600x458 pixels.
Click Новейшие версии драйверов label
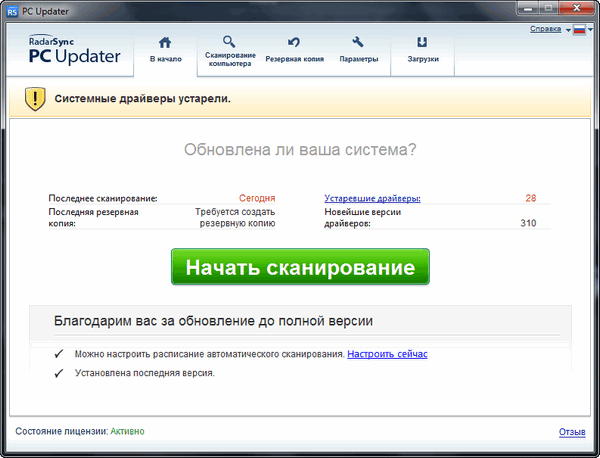(362, 217)
